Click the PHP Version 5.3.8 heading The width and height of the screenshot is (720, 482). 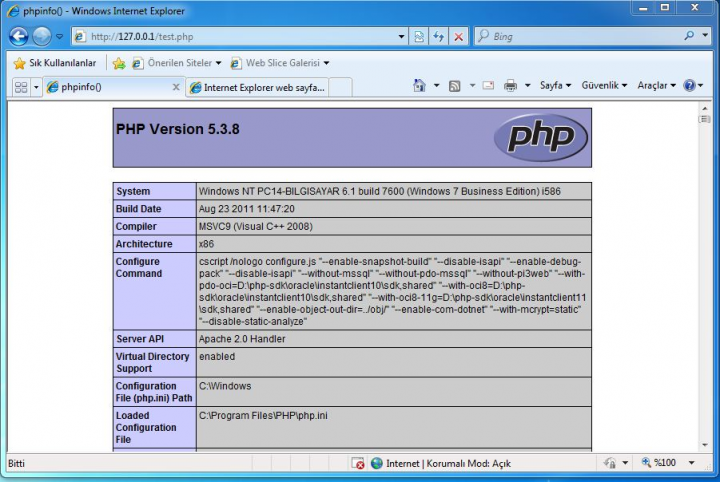(178, 129)
